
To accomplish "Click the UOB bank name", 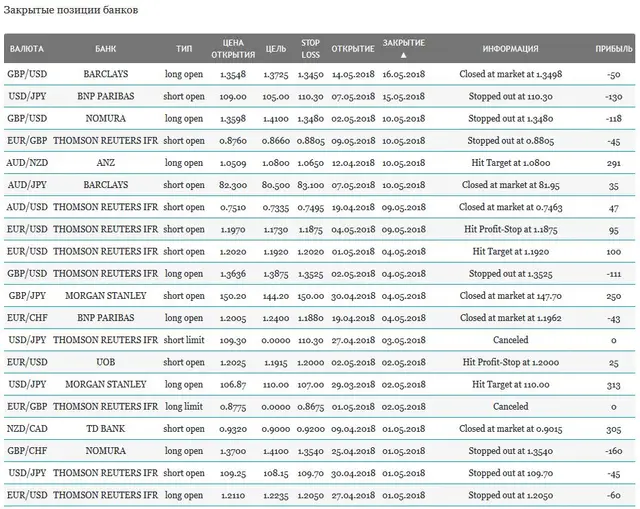I will pos(105,362).
